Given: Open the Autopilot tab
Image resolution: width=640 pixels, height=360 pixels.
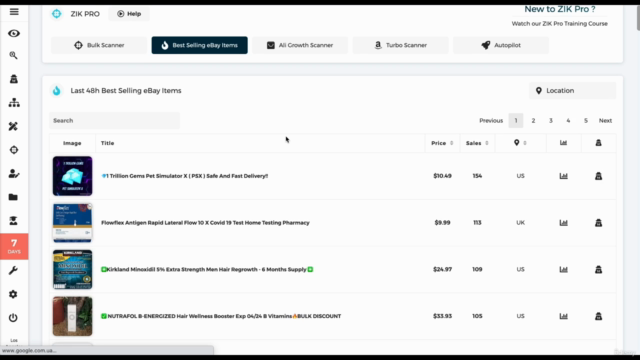Looking at the screenshot, I should tap(501, 45).
